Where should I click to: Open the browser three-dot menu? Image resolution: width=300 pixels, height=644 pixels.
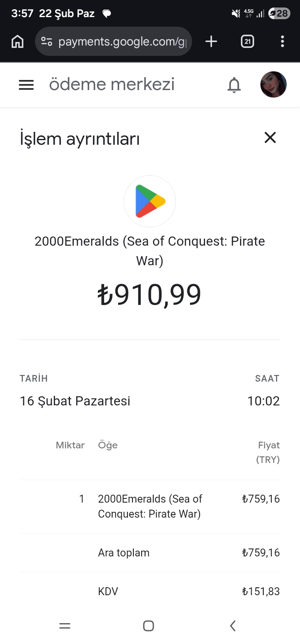[282, 41]
